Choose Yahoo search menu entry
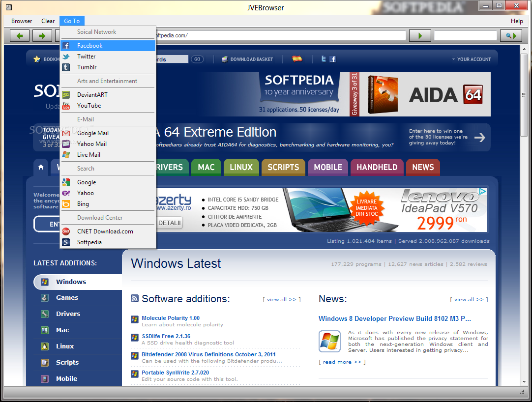 (108, 193)
